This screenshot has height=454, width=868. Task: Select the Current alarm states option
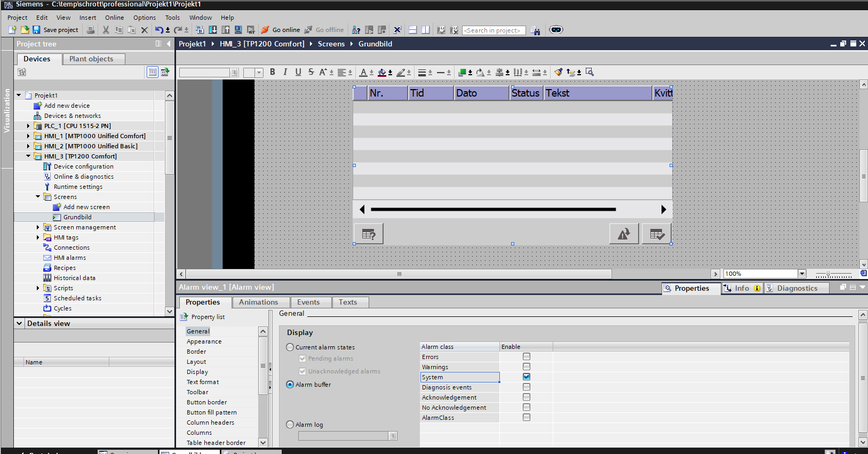pos(290,347)
